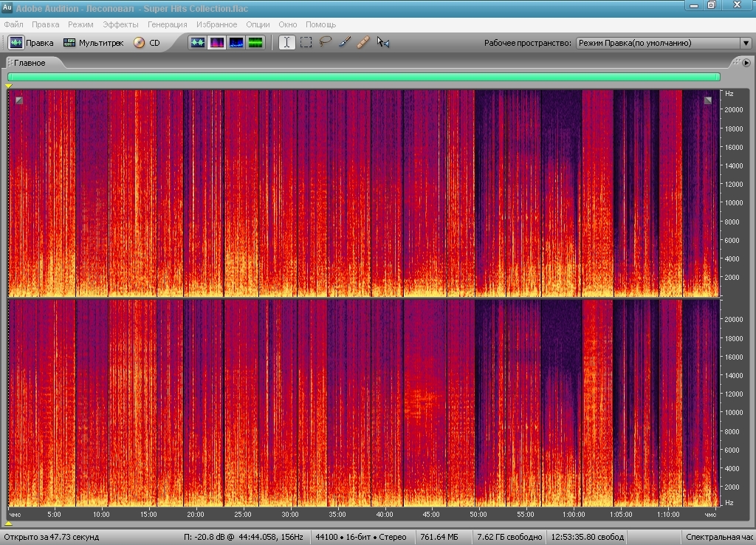This screenshot has width=756, height=545.
Task: Select the Marquee selection tool
Action: point(306,42)
